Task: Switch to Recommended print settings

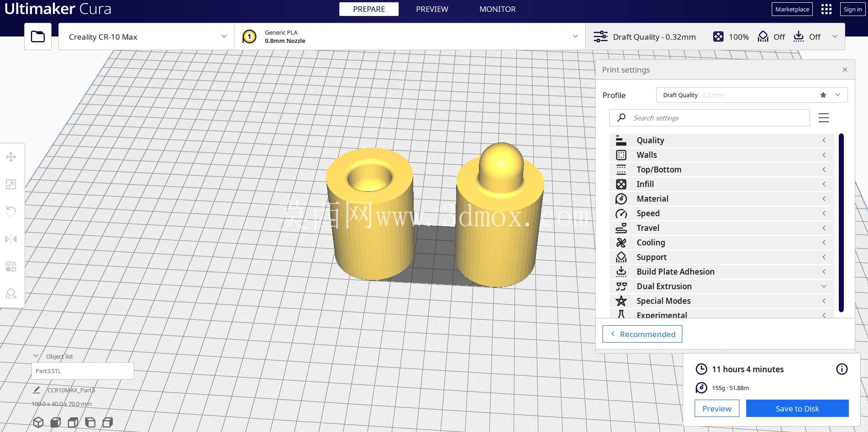Action: [x=642, y=334]
